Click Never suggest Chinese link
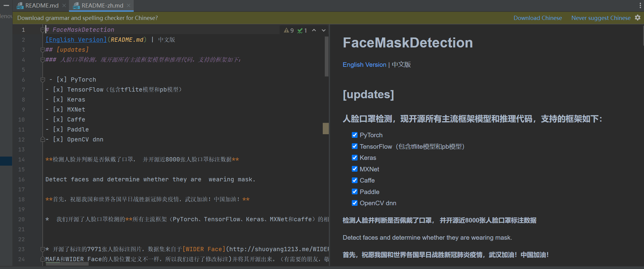 [601, 18]
